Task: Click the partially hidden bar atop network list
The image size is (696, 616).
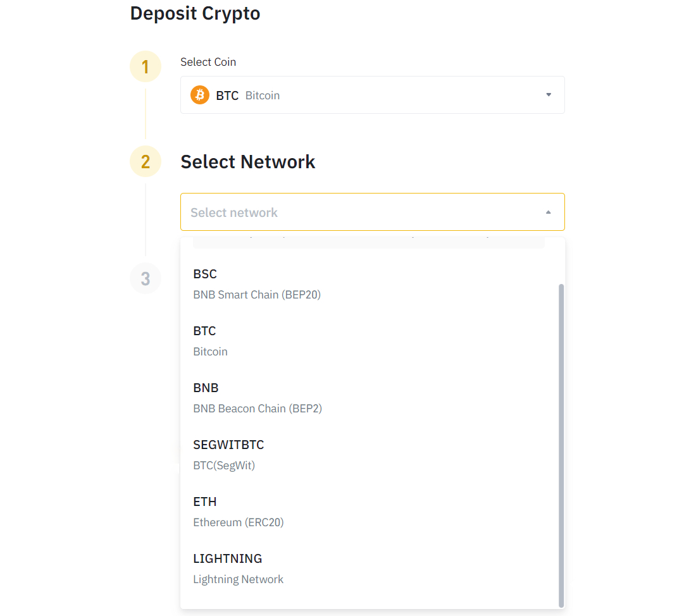Action: coord(368,242)
